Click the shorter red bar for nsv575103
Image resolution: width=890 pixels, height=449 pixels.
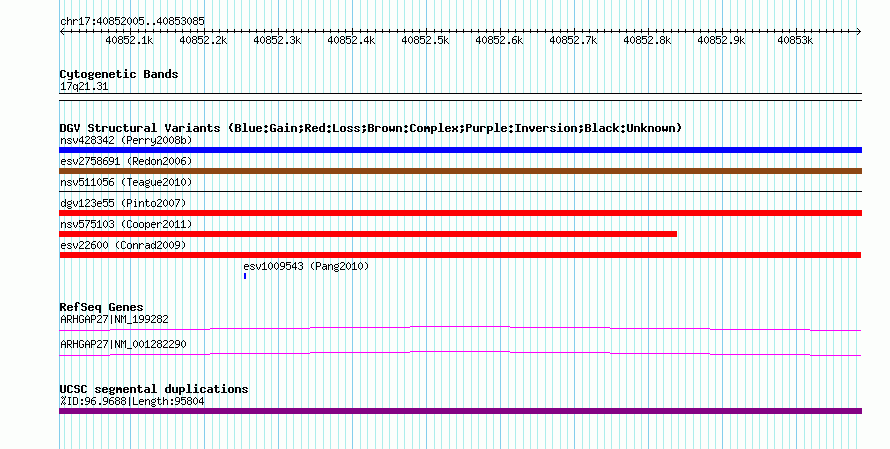pos(368,234)
